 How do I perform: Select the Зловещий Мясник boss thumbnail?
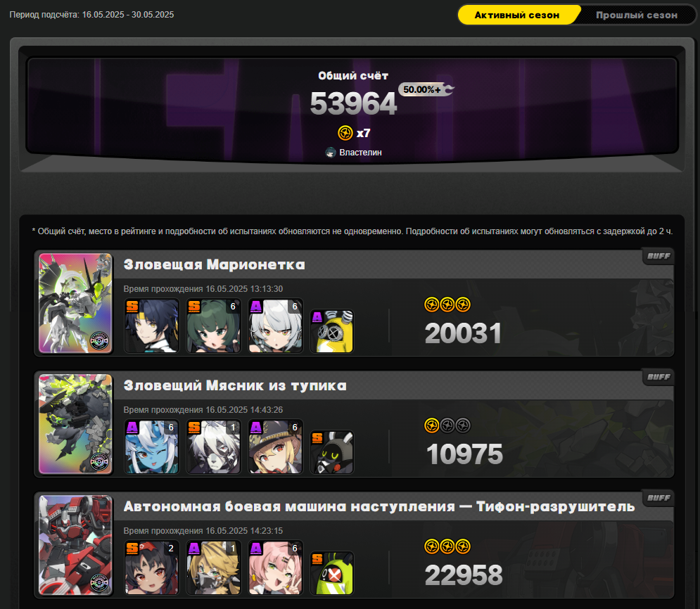coord(75,424)
